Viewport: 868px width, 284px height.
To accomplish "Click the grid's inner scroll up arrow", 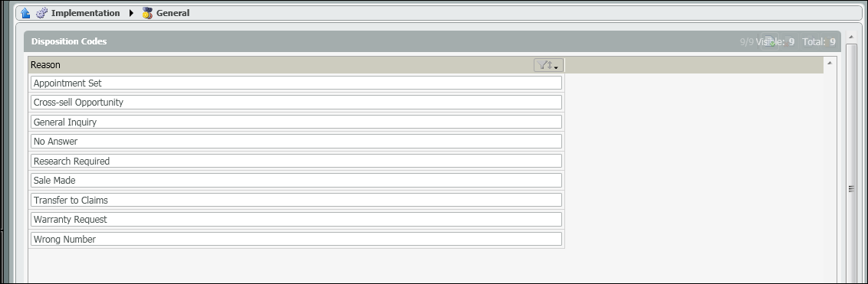I will tap(830, 63).
